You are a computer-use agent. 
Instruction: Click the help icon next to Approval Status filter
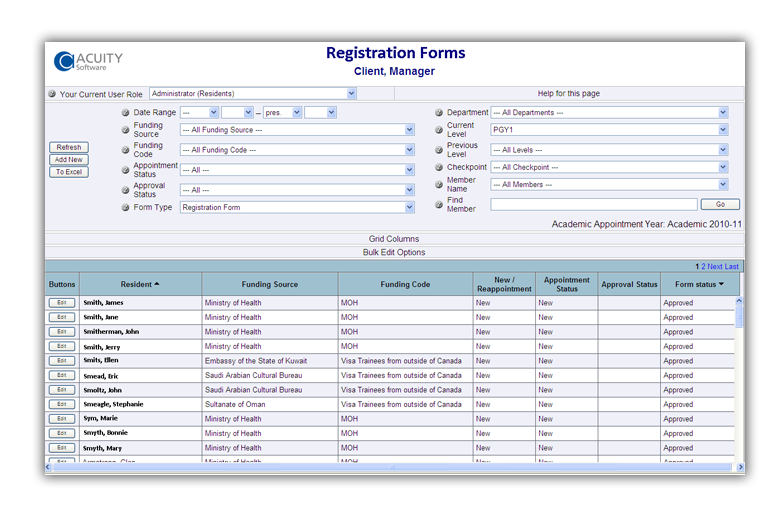point(126,190)
